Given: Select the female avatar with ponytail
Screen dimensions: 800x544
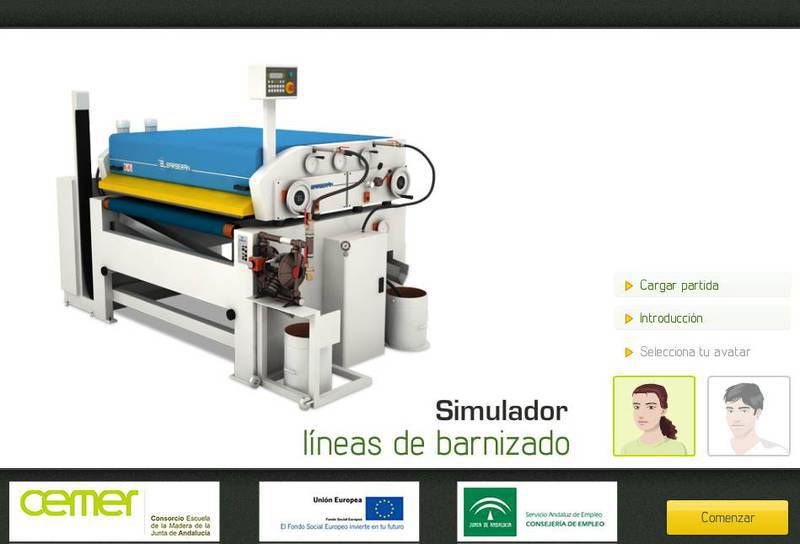Looking at the screenshot, I should pyautogui.click(x=653, y=416).
